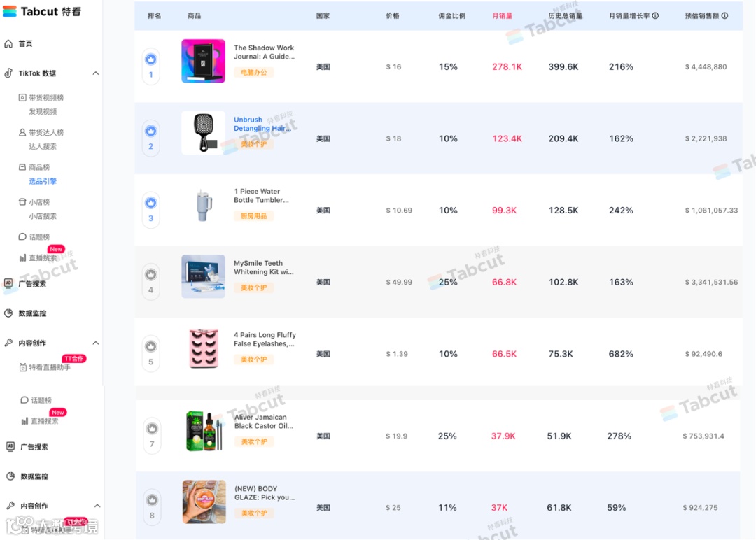Image resolution: width=756 pixels, height=540 pixels.
Task: Select 选品引擎 in the sidebar
Action: (43, 181)
